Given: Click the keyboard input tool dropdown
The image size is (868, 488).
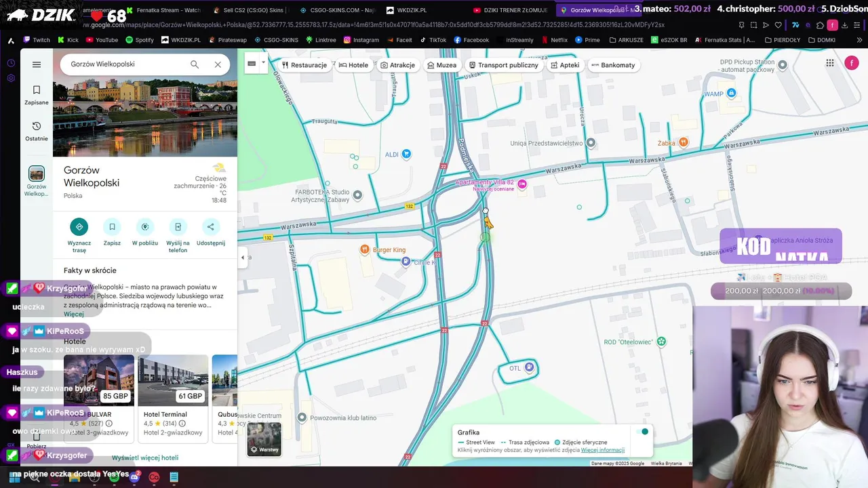Looking at the screenshot, I should pyautogui.click(x=262, y=63).
